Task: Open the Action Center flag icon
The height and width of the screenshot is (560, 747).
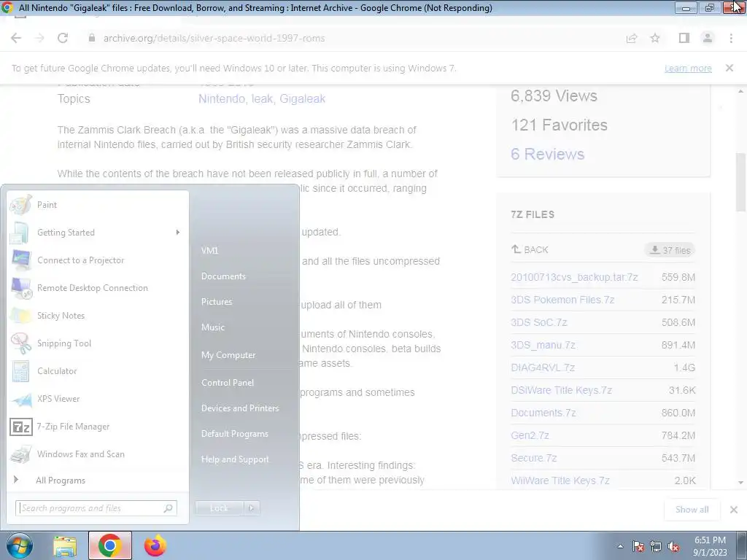Action: click(x=638, y=546)
